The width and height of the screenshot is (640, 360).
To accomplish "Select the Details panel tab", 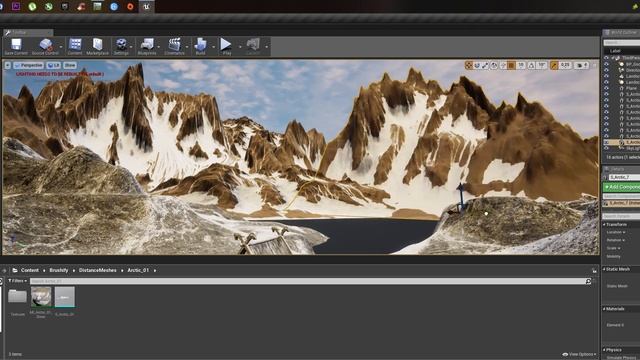I will point(619,169).
